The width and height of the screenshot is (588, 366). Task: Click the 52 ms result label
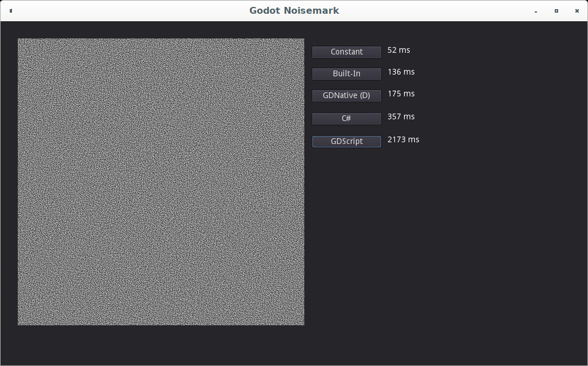(398, 50)
